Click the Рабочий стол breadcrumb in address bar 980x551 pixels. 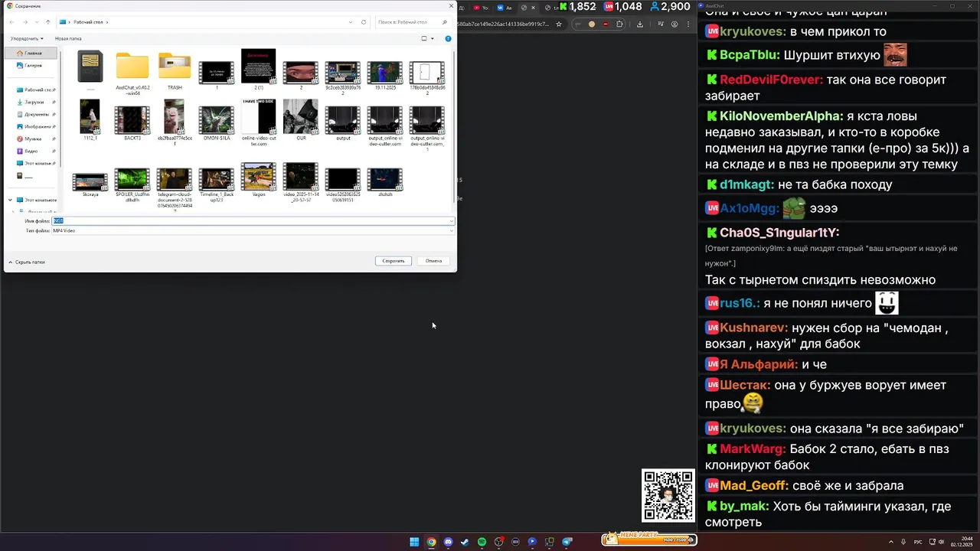[x=88, y=22]
